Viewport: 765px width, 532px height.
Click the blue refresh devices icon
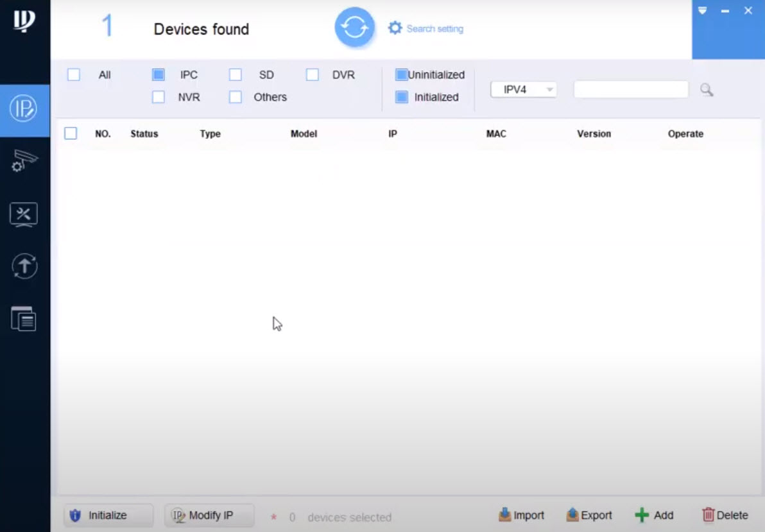354,27
